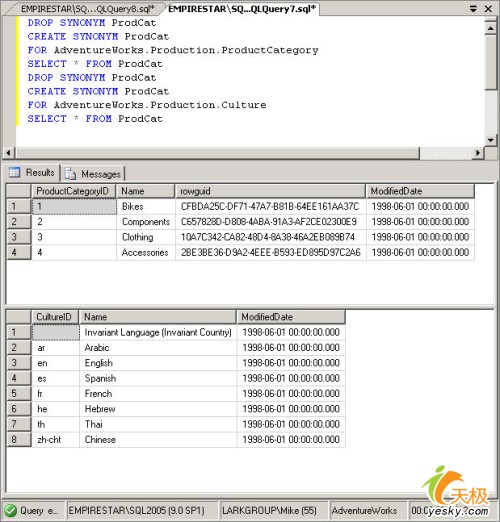This screenshot has height=522, width=500.
Task: Click the editor horizontal scroll right arrow
Action: coord(478,153)
